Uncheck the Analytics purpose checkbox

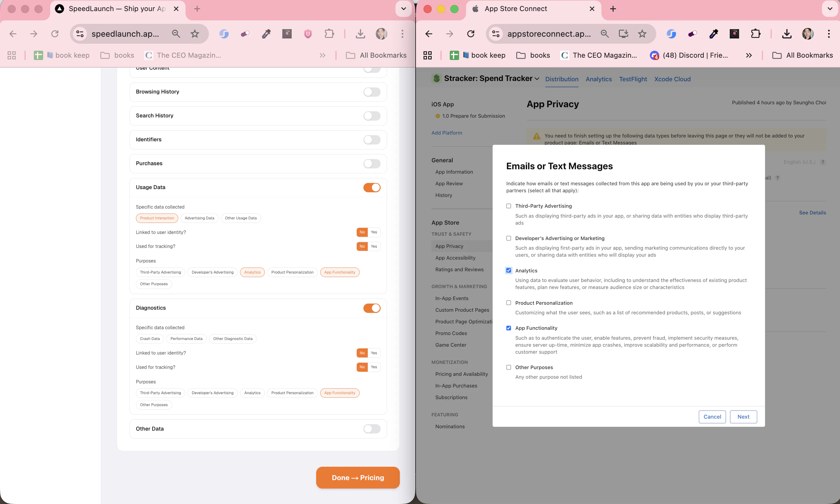pos(509,270)
